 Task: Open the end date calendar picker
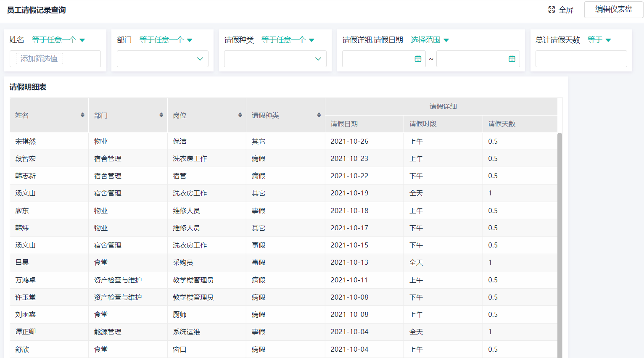point(512,59)
